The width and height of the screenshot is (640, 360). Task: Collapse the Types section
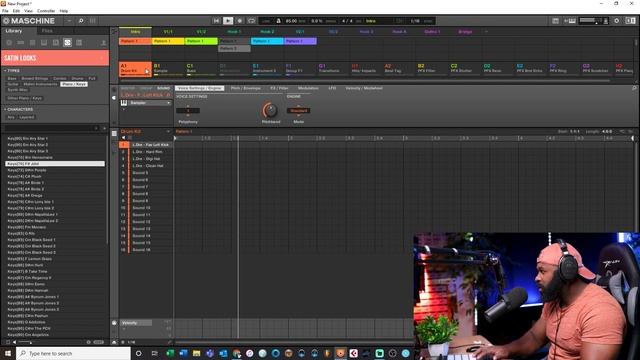tap(12, 71)
